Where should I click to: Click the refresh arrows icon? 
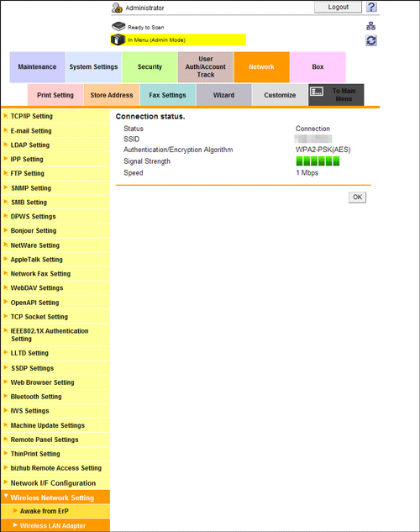pyautogui.click(x=371, y=40)
